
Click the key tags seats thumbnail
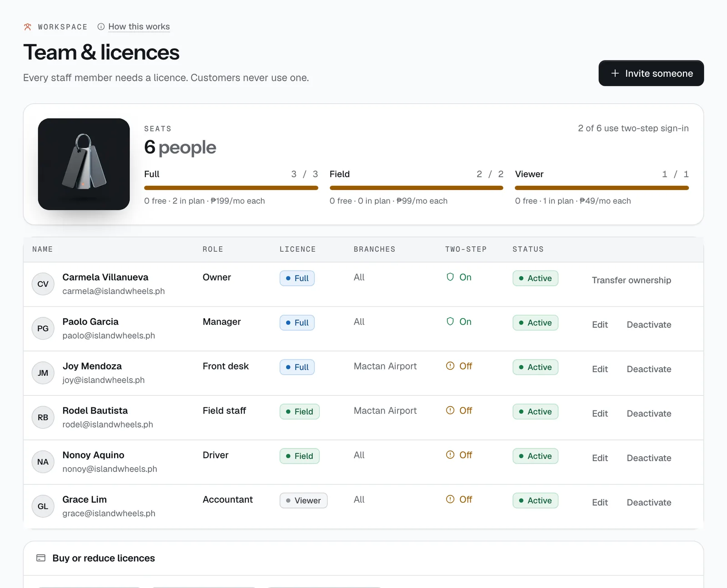click(x=84, y=164)
